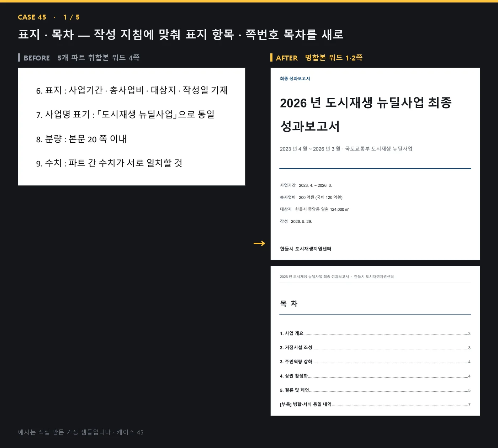Click the caption "5개 파트 취합본 워드 4쪽"

[x=99, y=58]
